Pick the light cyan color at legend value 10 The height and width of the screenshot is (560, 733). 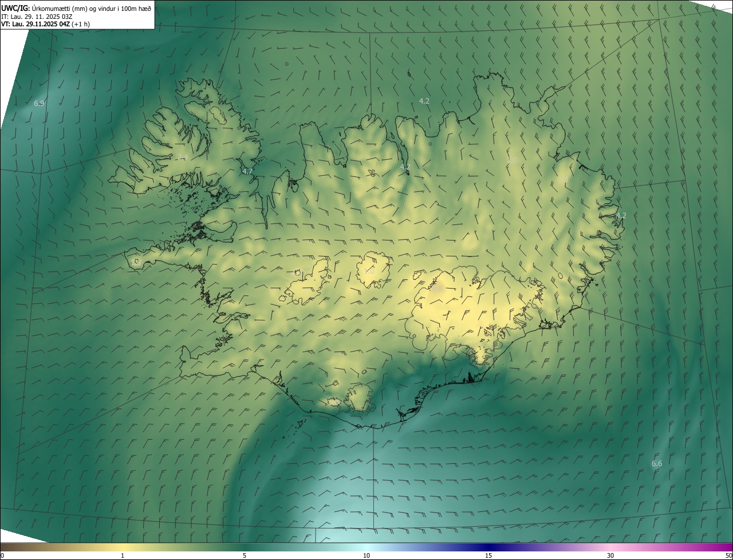click(366, 547)
